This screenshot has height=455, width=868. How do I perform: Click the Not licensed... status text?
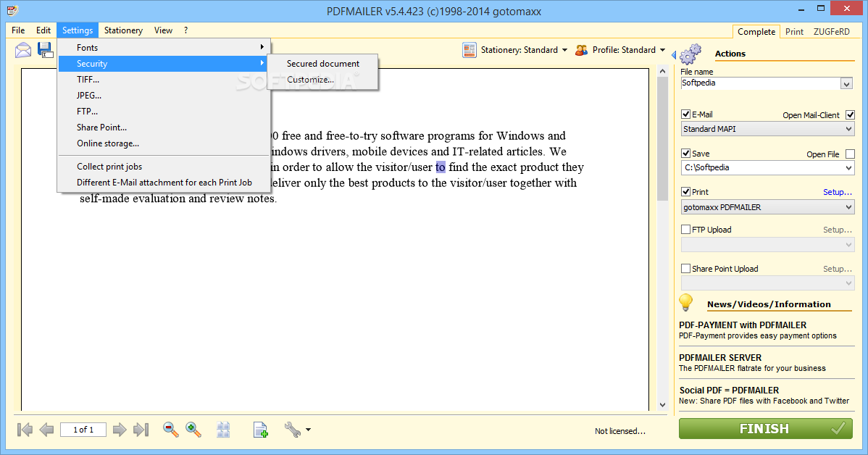(x=620, y=431)
